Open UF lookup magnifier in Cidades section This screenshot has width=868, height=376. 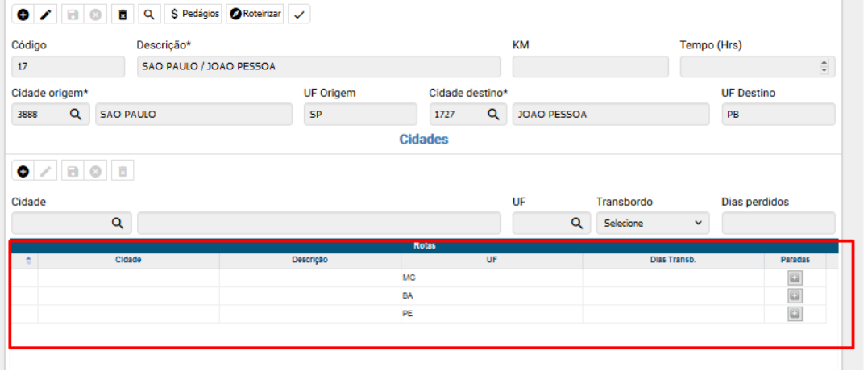coord(576,224)
